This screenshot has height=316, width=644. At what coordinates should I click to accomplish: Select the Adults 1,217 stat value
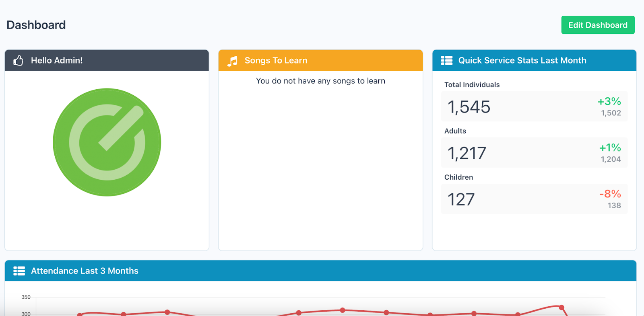pos(467,153)
